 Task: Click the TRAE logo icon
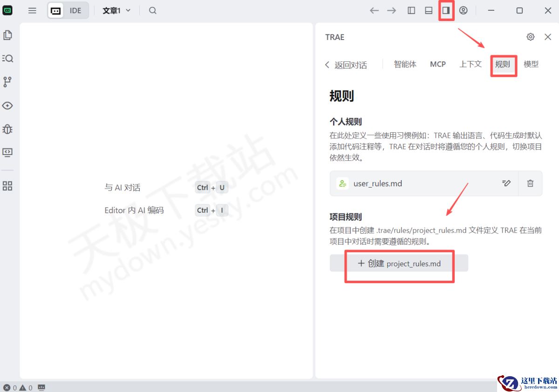pyautogui.click(x=7, y=10)
